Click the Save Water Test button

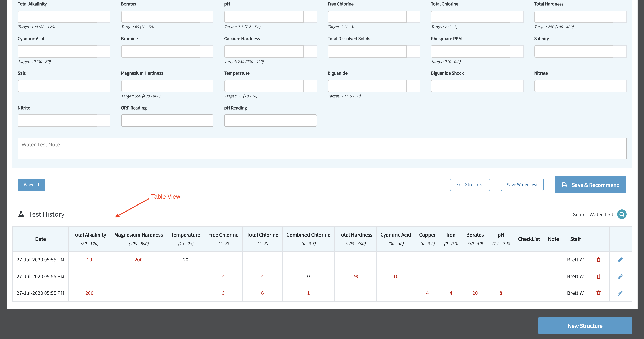(x=522, y=185)
